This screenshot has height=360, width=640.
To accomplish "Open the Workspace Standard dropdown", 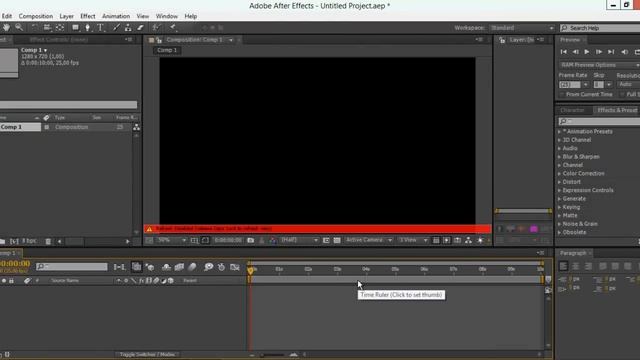I will 522,28.
